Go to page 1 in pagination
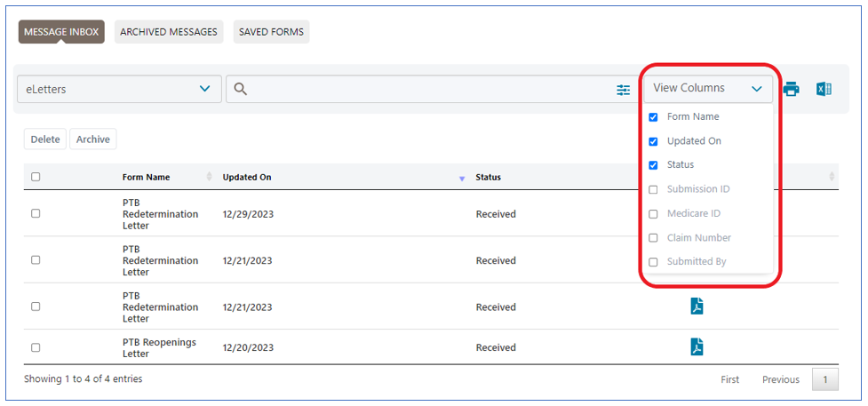This screenshot has width=868, height=406. click(x=824, y=379)
